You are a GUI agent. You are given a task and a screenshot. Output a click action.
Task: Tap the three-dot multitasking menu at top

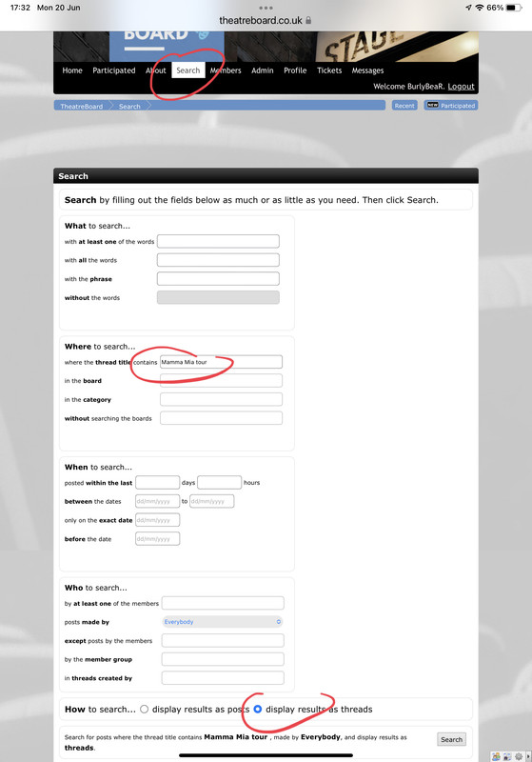(x=266, y=8)
